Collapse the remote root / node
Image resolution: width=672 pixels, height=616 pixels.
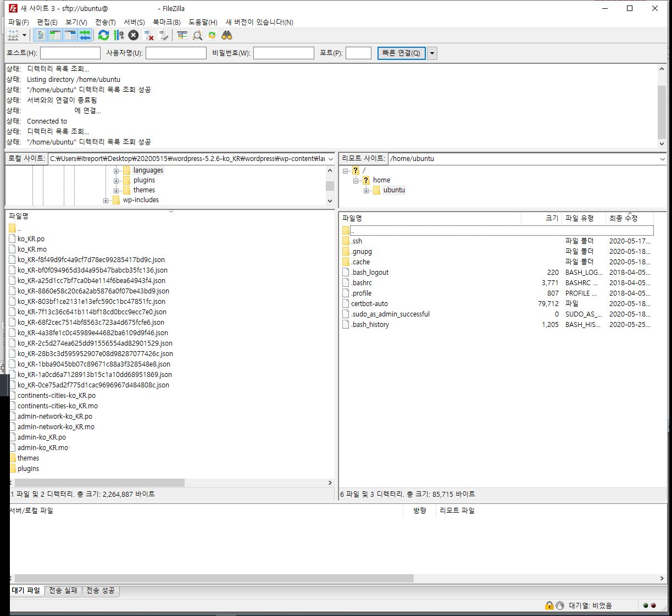pos(346,170)
